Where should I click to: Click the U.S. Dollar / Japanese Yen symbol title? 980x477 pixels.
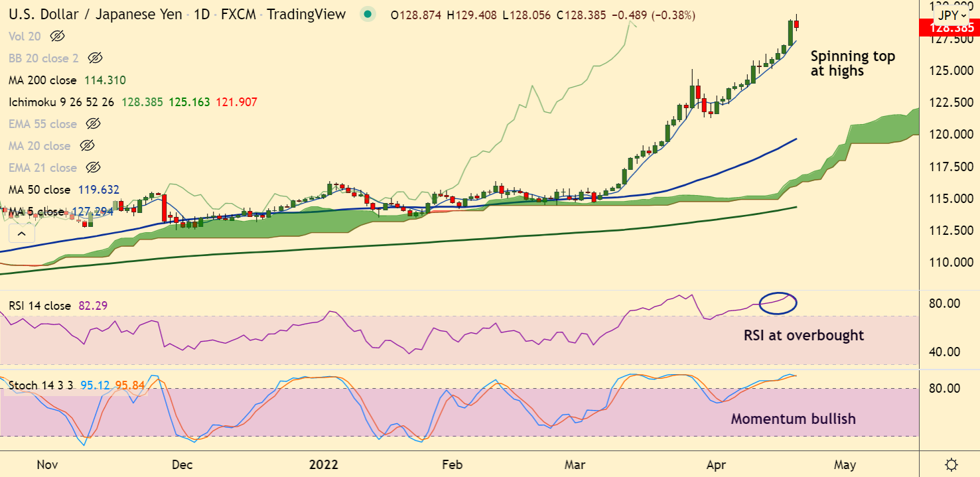pos(94,15)
